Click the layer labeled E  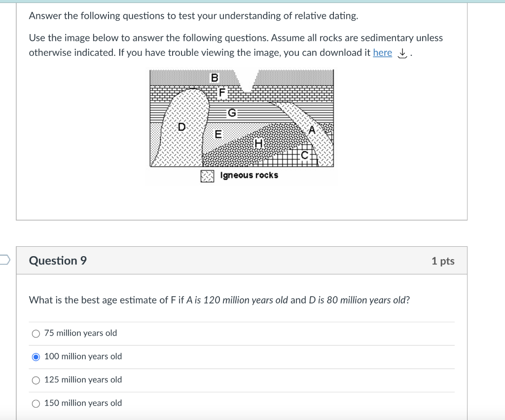[217, 133]
